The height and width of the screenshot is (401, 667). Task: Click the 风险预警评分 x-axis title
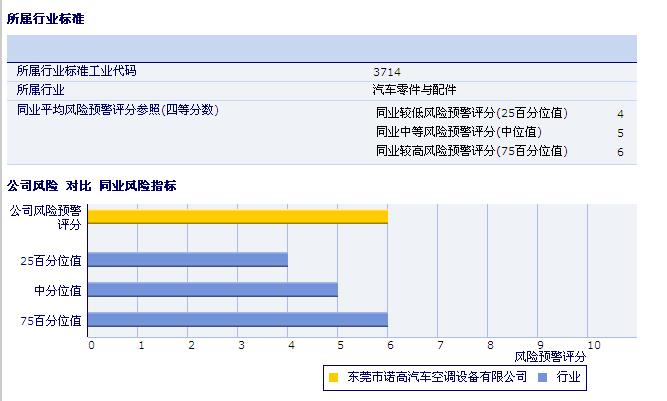[549, 356]
